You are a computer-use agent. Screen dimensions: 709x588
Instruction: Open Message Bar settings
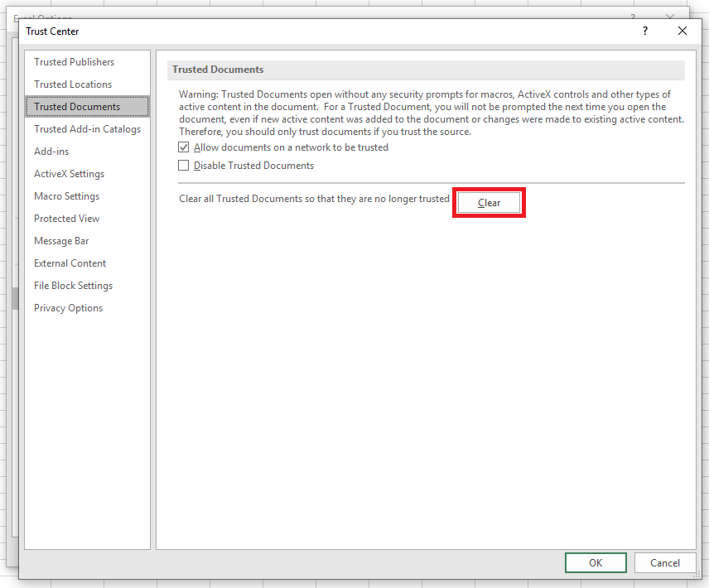tap(62, 240)
